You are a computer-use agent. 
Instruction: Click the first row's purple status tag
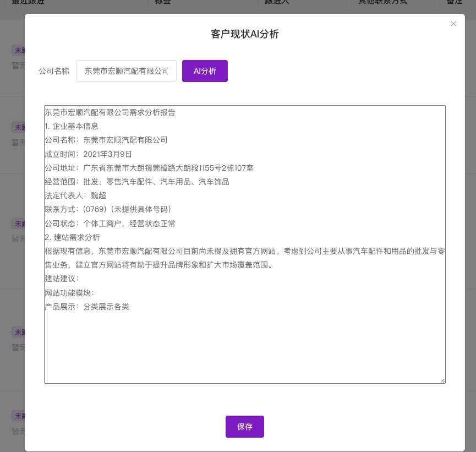[x=19, y=50]
